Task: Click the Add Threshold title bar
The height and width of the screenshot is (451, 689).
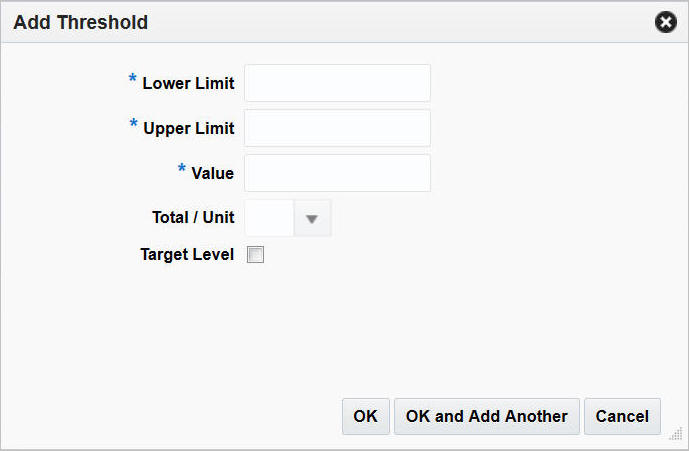Action: pyautogui.click(x=300, y=22)
